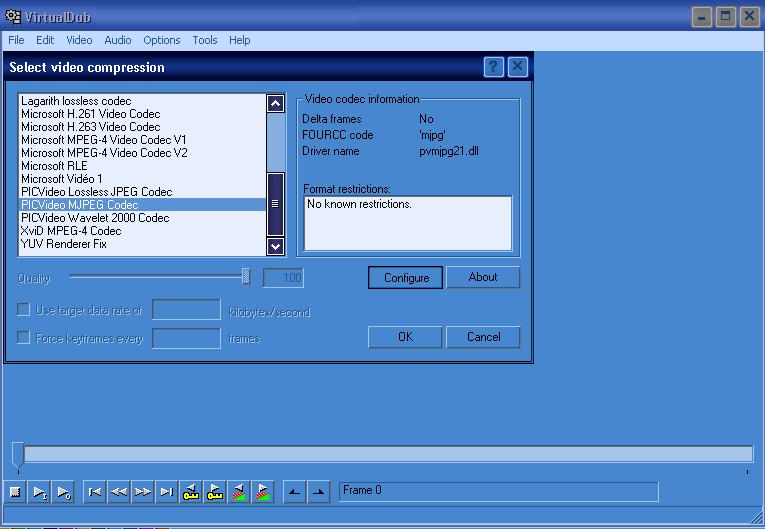Cancel the compression dialog
The width and height of the screenshot is (765, 529).
tap(483, 337)
